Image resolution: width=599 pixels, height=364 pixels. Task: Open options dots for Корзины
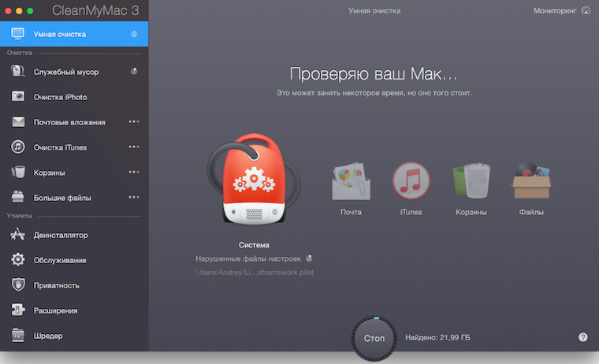[x=134, y=172]
